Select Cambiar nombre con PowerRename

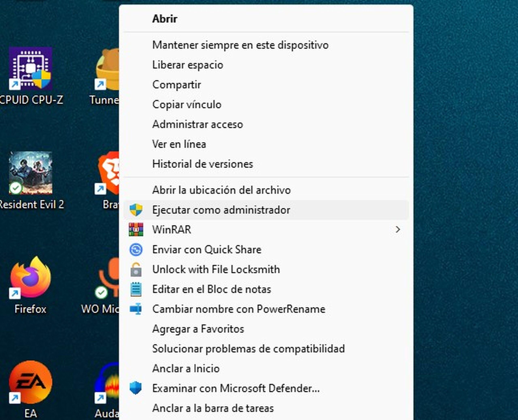[x=239, y=309]
